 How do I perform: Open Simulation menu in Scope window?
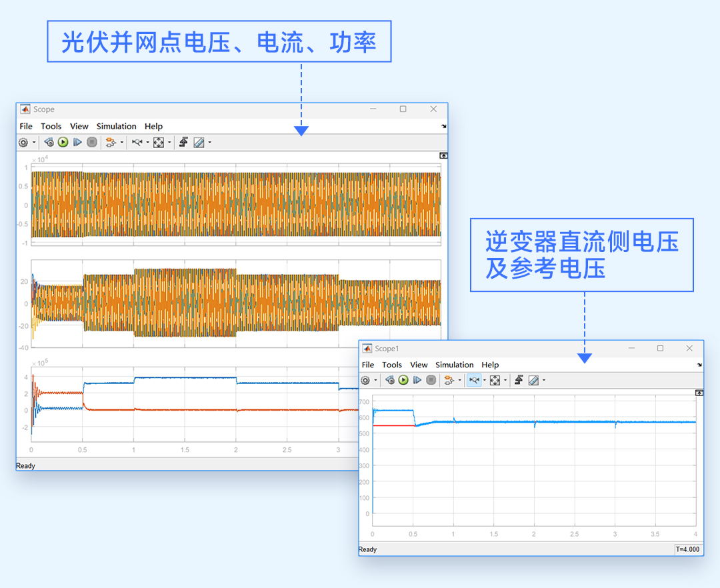point(116,126)
